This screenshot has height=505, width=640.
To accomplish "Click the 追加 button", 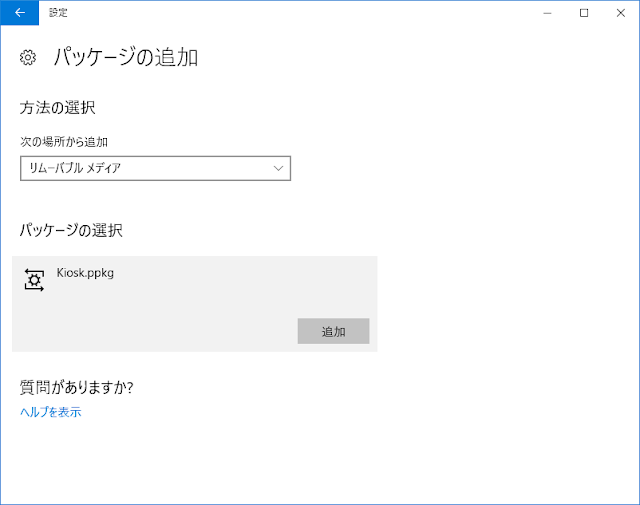I will pos(333,331).
